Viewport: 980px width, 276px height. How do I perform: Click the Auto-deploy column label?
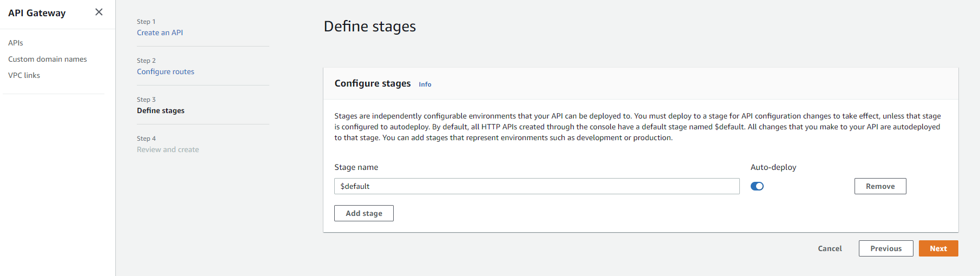point(773,167)
